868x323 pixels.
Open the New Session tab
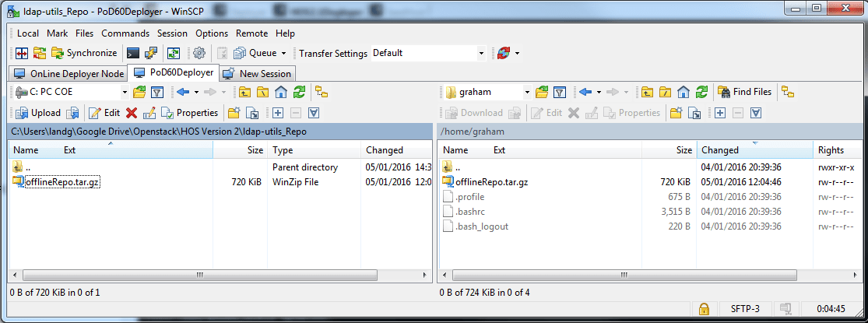click(x=258, y=74)
